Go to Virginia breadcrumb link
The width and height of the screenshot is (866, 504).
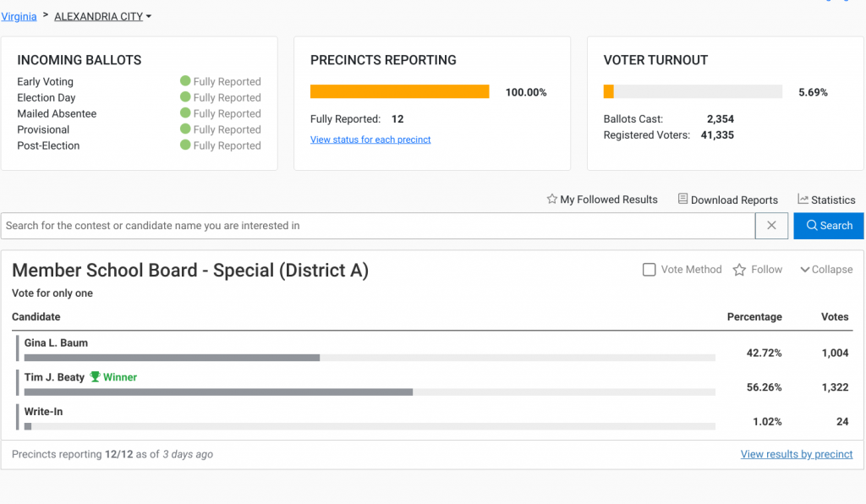coord(19,16)
